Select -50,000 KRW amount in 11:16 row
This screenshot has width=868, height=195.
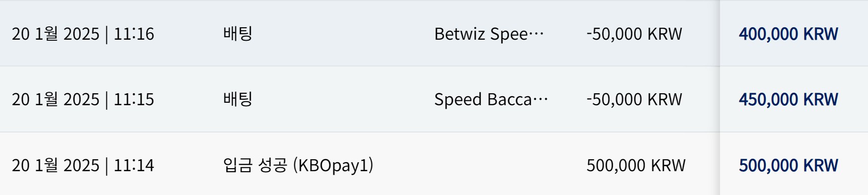pos(634,34)
